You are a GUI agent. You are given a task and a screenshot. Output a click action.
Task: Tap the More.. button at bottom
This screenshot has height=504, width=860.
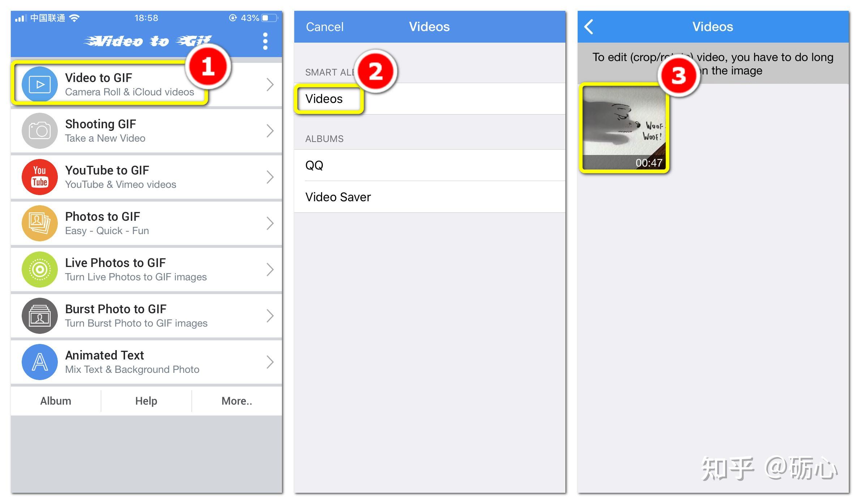[x=236, y=401]
